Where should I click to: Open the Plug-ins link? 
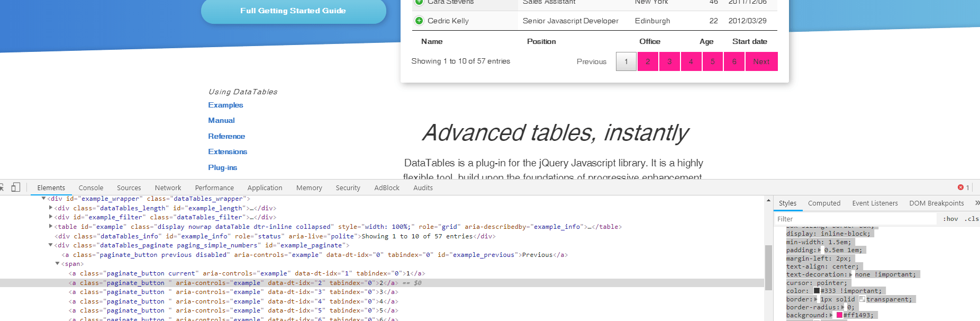[222, 167]
